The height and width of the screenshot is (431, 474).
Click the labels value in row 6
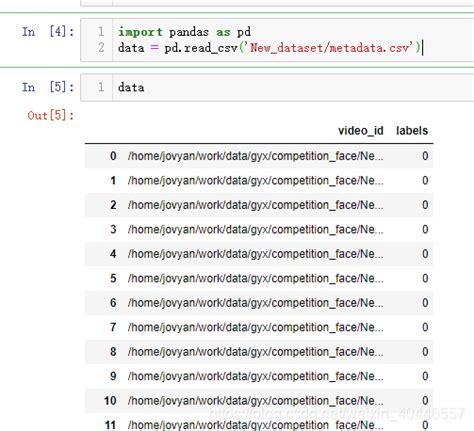tap(425, 303)
